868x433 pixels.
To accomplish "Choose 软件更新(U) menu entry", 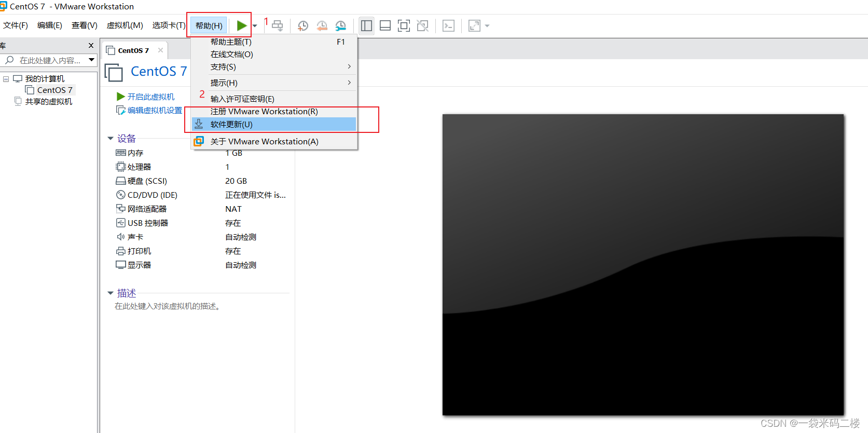I will [x=274, y=125].
